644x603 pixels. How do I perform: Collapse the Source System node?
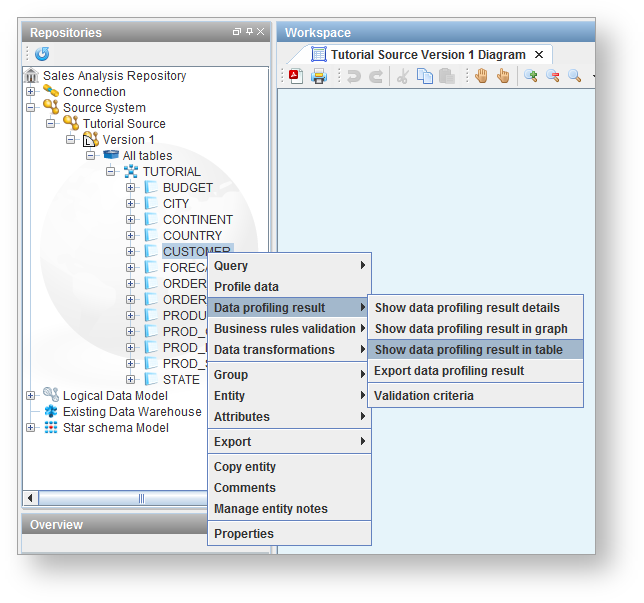point(30,107)
